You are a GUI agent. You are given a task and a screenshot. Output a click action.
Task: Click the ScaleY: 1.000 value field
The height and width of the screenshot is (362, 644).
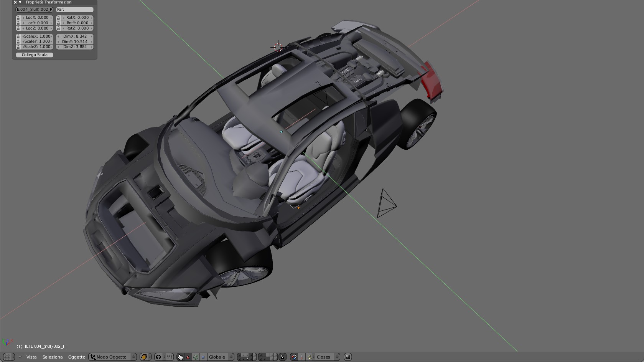tap(37, 41)
